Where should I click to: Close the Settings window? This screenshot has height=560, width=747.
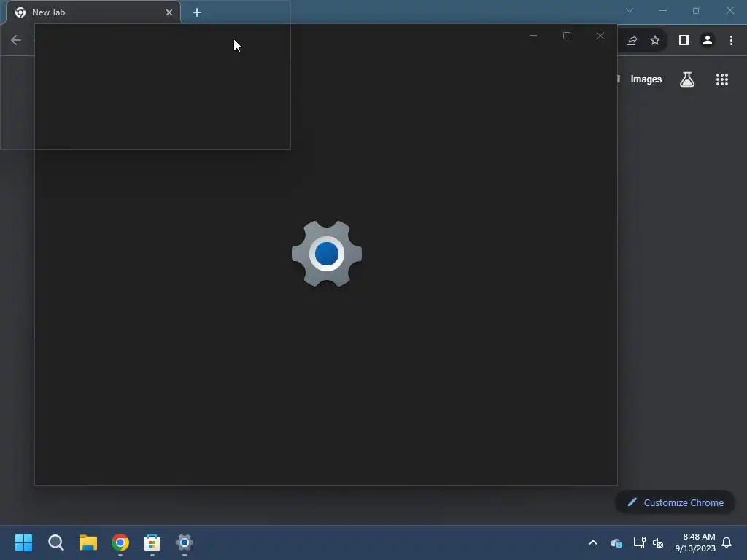(x=600, y=36)
